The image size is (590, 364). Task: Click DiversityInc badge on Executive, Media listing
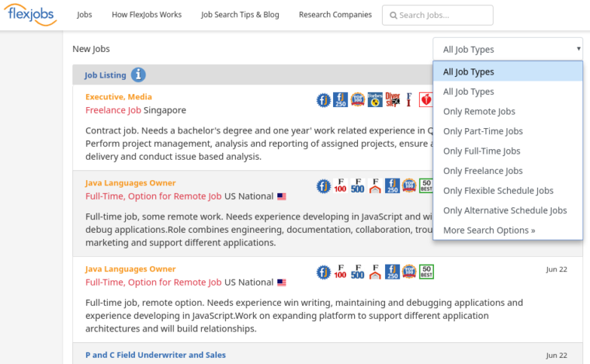point(393,99)
